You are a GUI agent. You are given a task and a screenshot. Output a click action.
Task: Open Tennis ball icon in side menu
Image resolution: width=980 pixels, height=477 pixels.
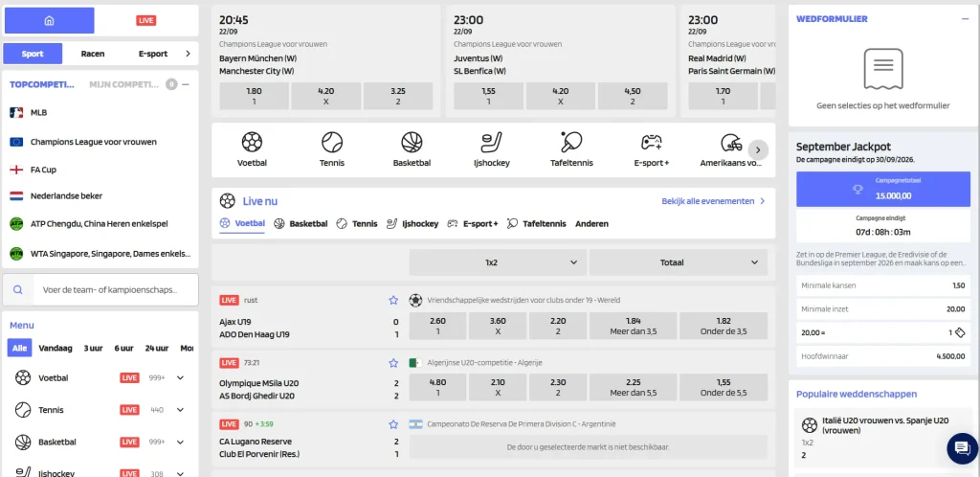(23, 410)
